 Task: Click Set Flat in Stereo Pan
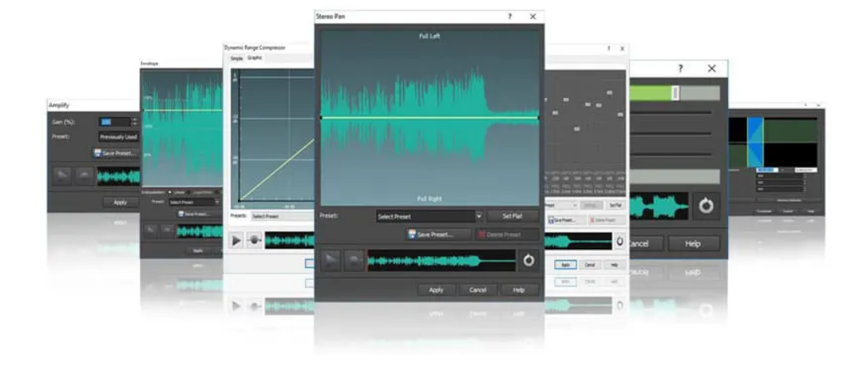[x=512, y=217]
